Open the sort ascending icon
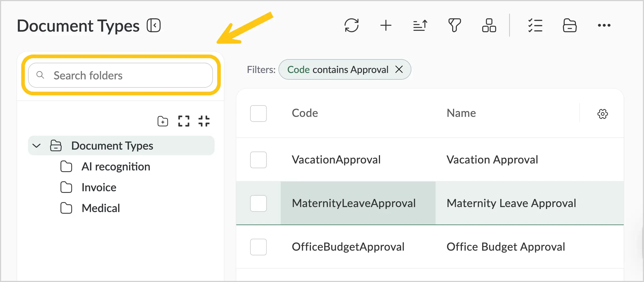This screenshot has height=282, width=644. 420,26
